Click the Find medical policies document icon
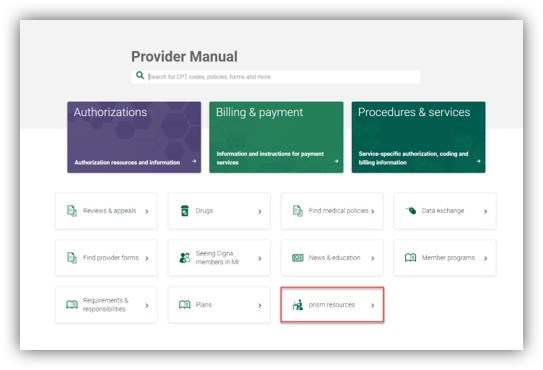Image resolution: width=543 pixels, height=370 pixels. click(x=298, y=211)
